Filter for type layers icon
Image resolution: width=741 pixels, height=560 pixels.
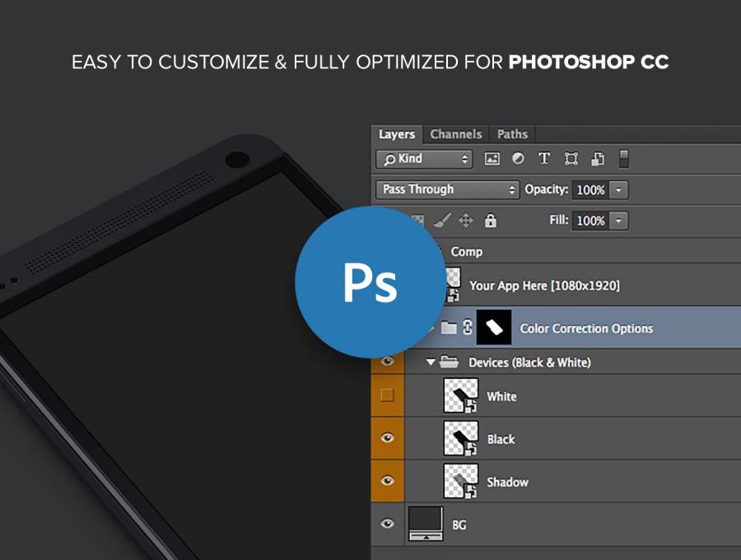[544, 159]
